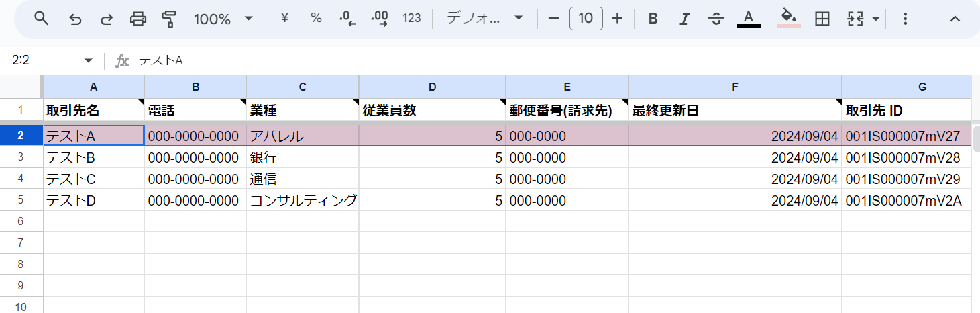Format as currency with yen icon
980x313 pixels.
click(284, 18)
